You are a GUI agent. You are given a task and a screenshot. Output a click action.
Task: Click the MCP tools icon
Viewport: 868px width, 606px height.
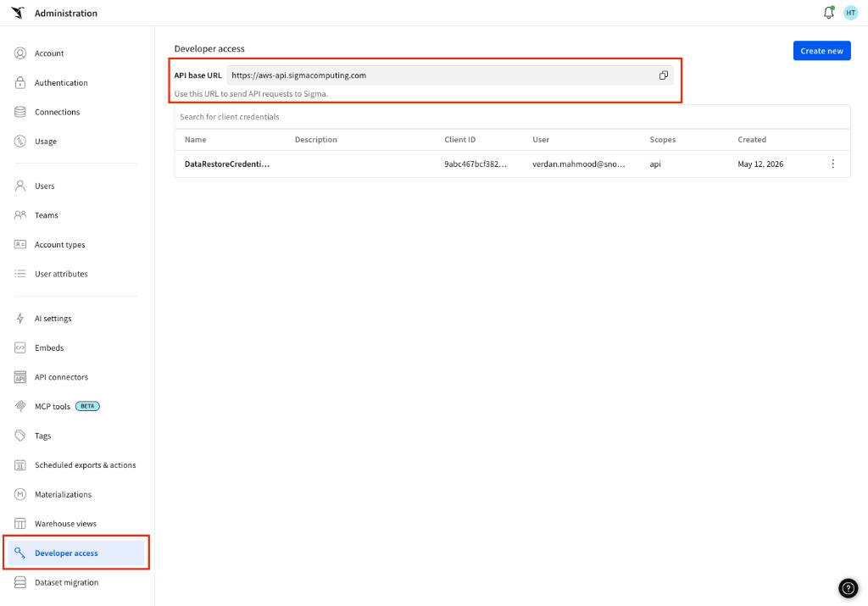20,406
